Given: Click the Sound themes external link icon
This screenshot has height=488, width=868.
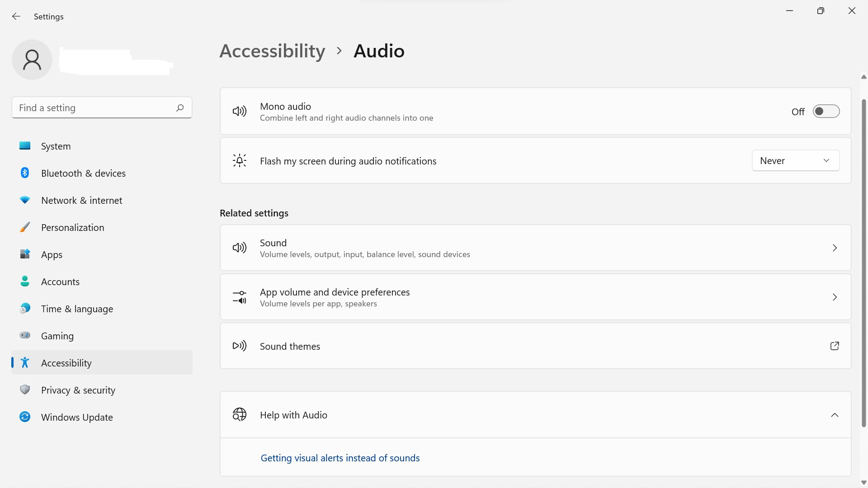Looking at the screenshot, I should tap(835, 346).
